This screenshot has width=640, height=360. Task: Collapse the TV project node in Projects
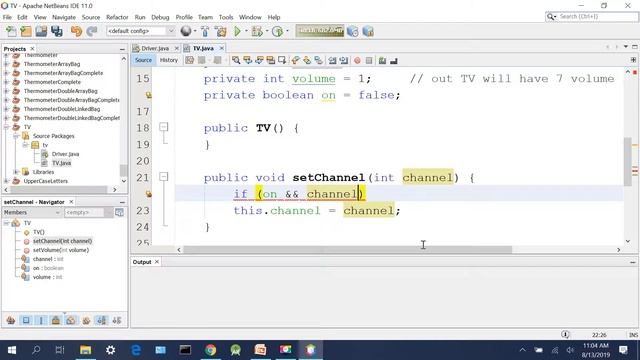coord(6,127)
